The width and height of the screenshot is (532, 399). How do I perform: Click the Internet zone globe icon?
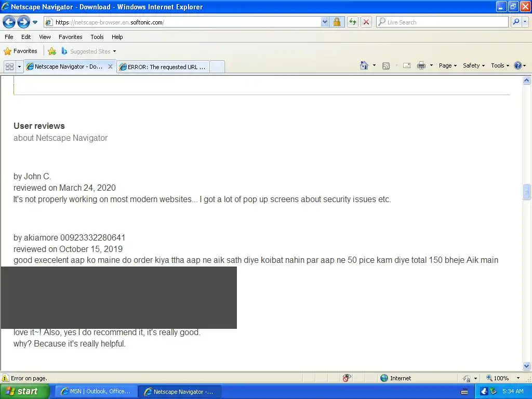384,378
